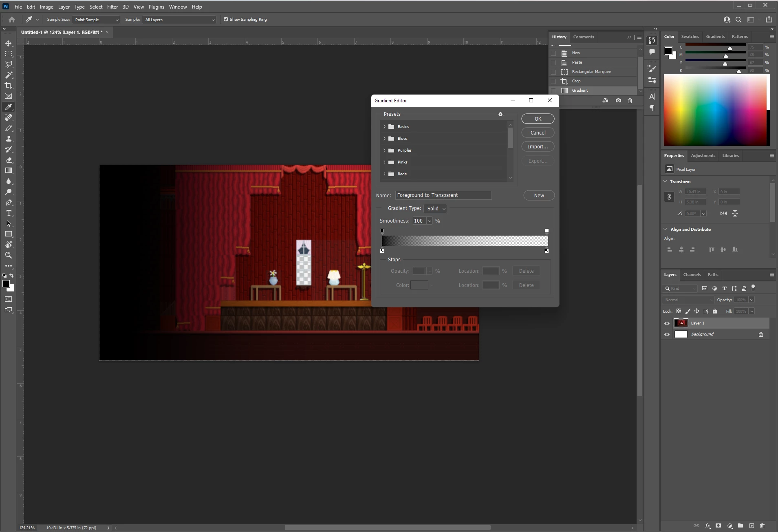The height and width of the screenshot is (532, 778).
Task: Add layer style with fx icon
Action: pos(707,526)
